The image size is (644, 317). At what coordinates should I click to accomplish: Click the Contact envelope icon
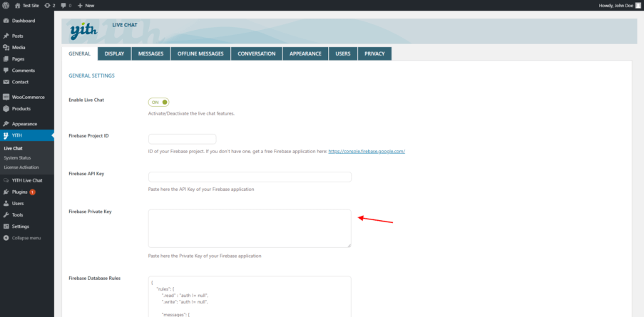[x=6, y=82]
